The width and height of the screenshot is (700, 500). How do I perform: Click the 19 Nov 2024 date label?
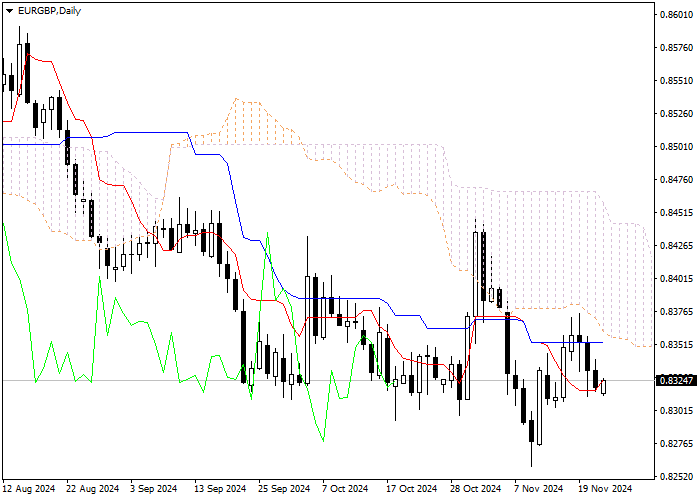coord(605,489)
